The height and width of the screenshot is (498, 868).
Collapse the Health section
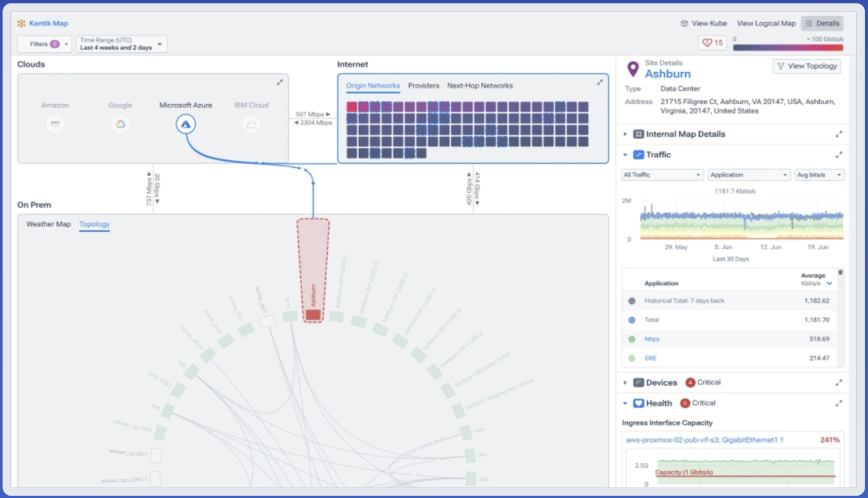pyautogui.click(x=625, y=403)
